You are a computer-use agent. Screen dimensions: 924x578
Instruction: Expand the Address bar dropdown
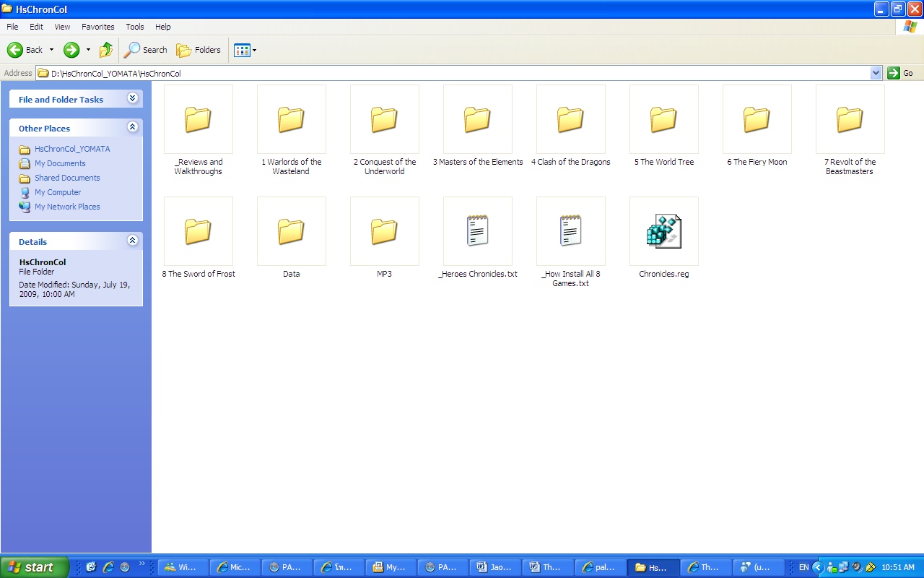876,73
